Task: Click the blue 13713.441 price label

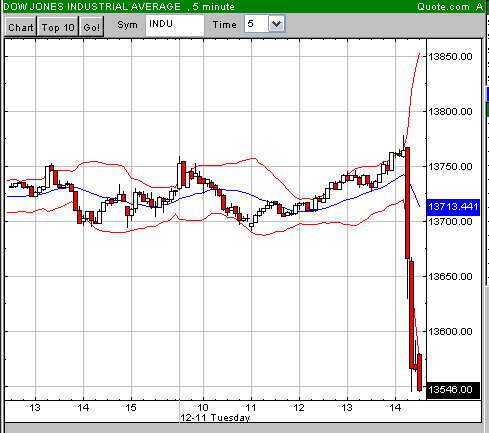Action: 453,207
